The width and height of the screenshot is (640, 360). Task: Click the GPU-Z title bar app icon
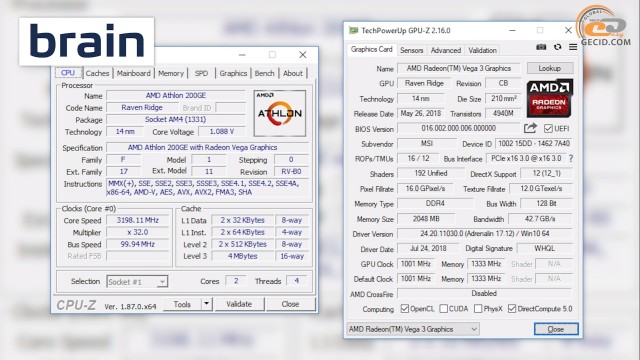coord(353,31)
